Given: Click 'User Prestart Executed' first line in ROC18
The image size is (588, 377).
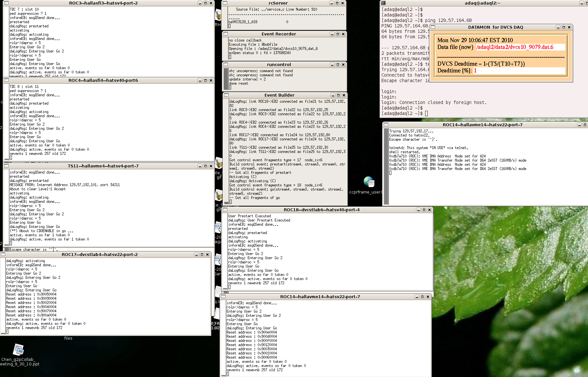Looking at the screenshot, I should [x=249, y=216].
